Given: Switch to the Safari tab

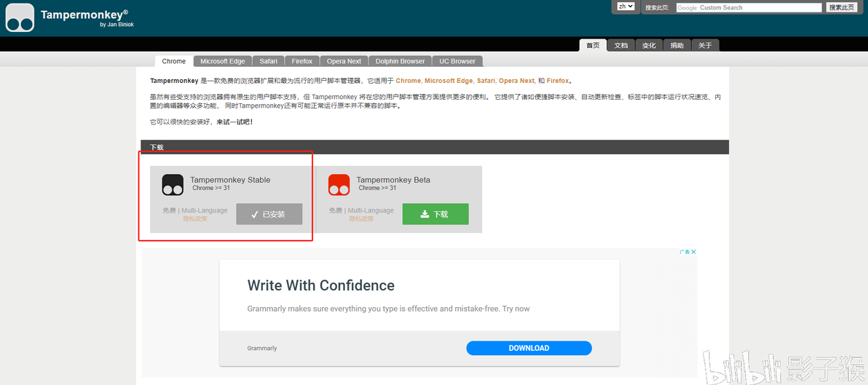Looking at the screenshot, I should [x=269, y=61].
